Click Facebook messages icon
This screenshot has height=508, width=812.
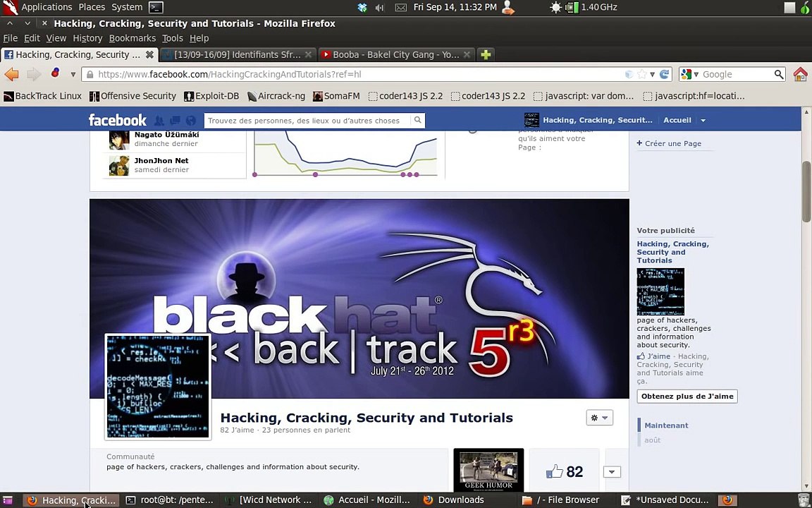[x=175, y=120]
